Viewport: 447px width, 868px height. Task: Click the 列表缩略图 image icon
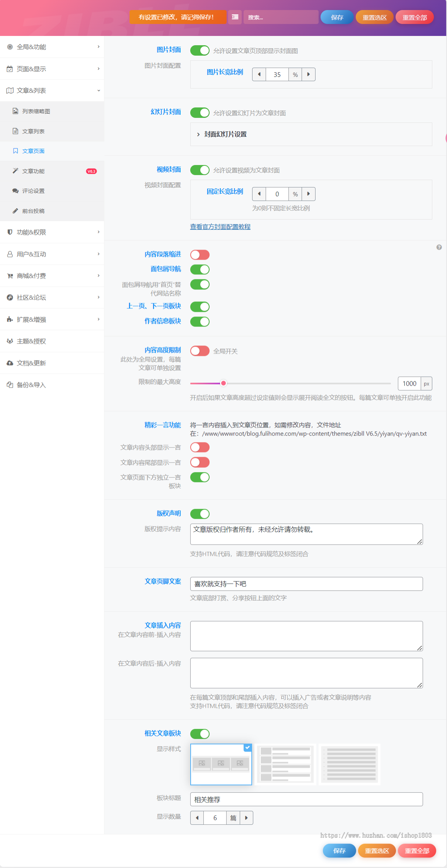click(x=15, y=111)
